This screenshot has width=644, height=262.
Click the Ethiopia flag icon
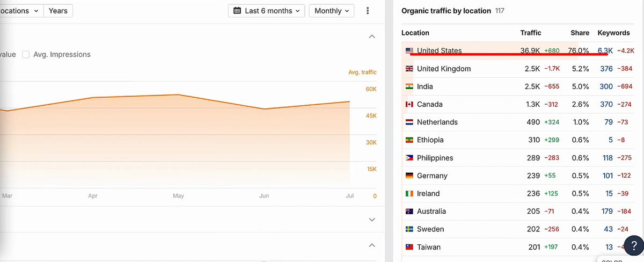click(409, 140)
